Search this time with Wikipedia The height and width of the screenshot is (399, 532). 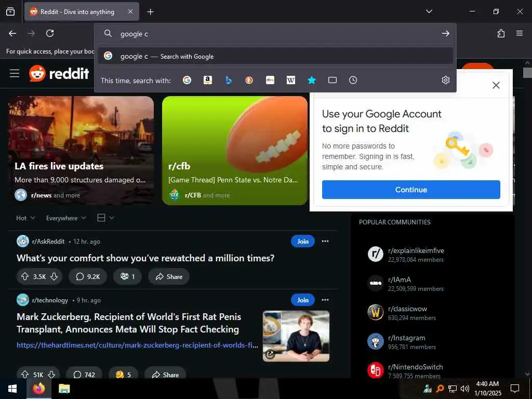291,80
